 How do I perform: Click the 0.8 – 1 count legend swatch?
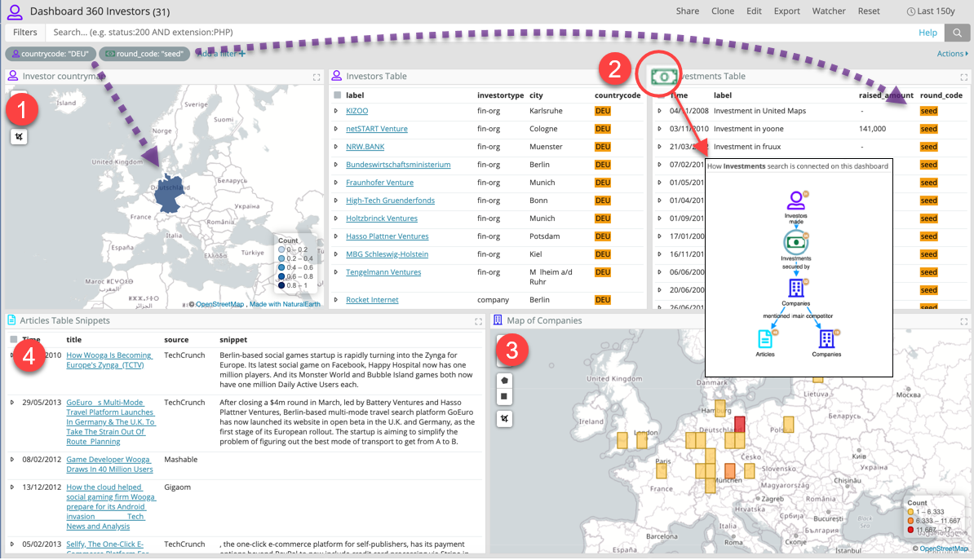[x=281, y=285]
